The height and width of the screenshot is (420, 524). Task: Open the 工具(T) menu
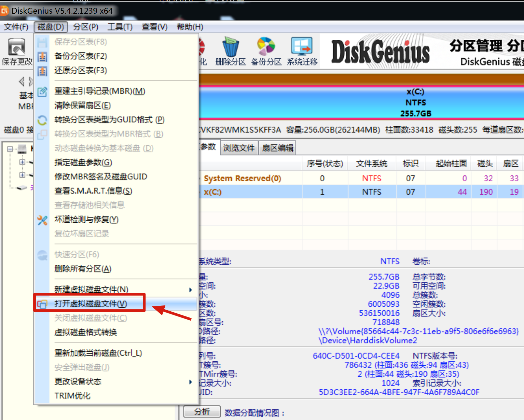(120, 27)
